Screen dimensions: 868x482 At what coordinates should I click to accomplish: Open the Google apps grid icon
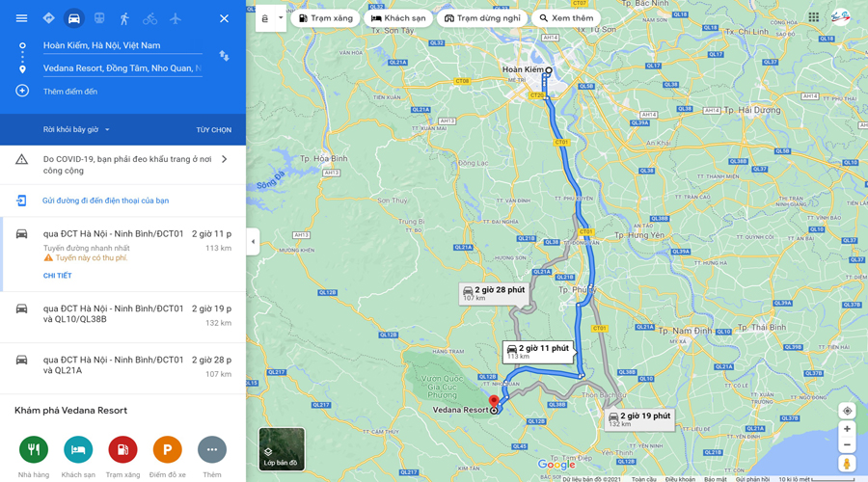(x=813, y=17)
